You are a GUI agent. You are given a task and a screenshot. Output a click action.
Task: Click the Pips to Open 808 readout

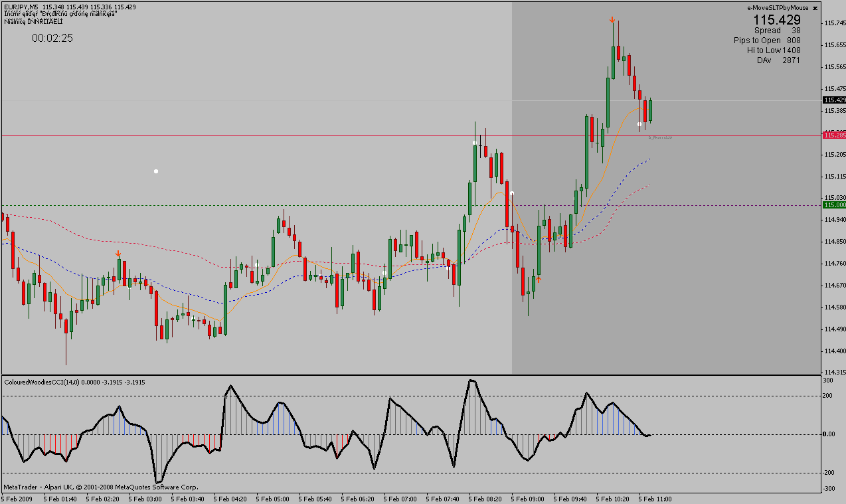click(767, 41)
